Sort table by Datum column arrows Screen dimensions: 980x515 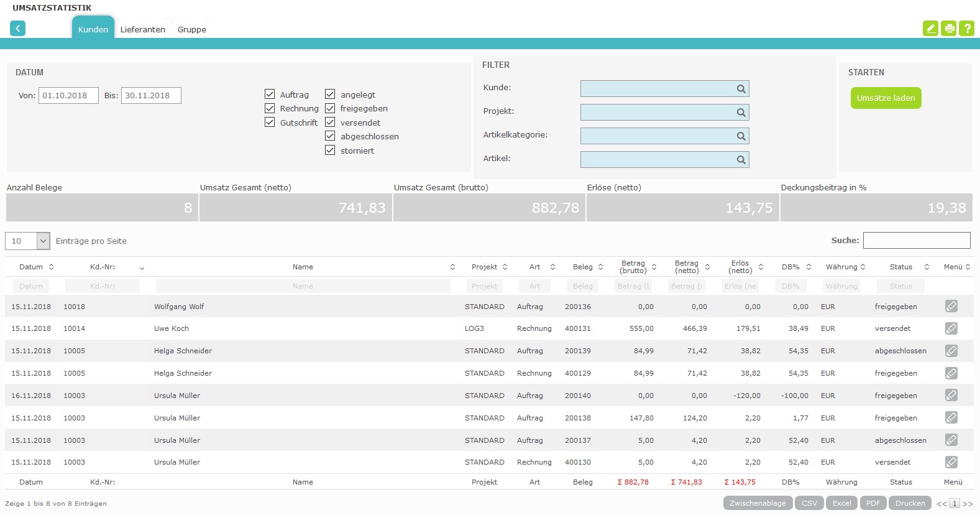(51, 267)
